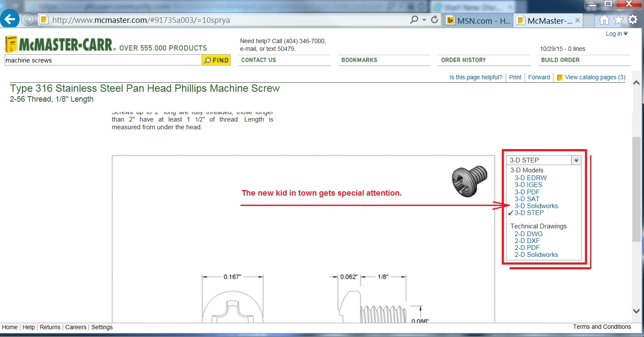Viewport: 644px width, 337px height.
Task: Click the machine screws search field
Action: (x=103, y=60)
